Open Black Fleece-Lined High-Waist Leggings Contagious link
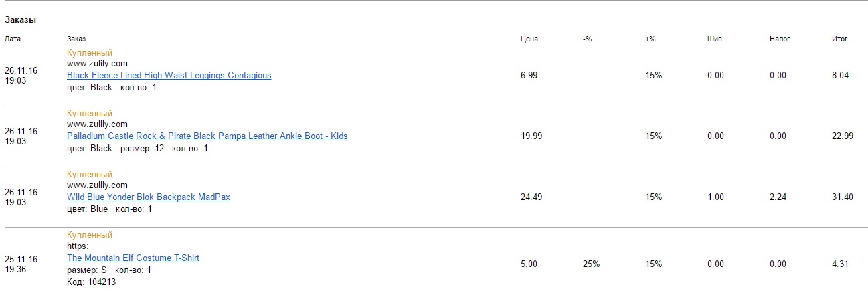Image resolution: width=868 pixels, height=291 pixels. (x=169, y=76)
